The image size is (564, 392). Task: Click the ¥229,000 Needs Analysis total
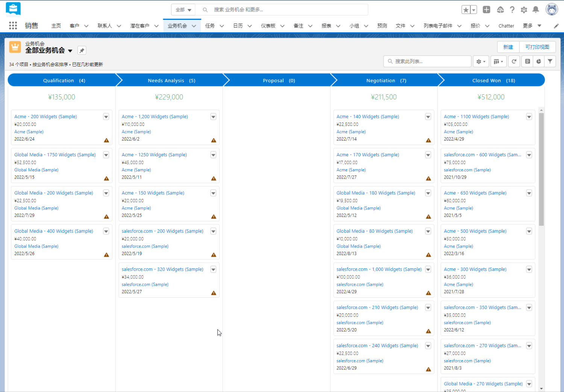[x=169, y=97]
